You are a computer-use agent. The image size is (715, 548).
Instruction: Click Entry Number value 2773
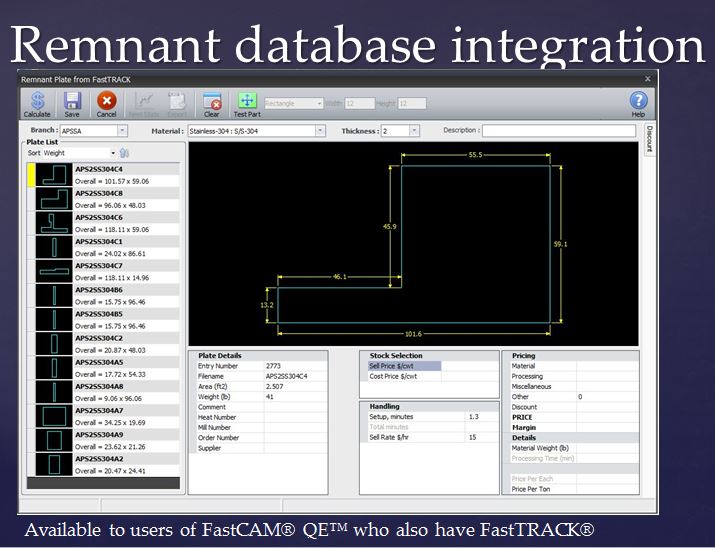[273, 366]
